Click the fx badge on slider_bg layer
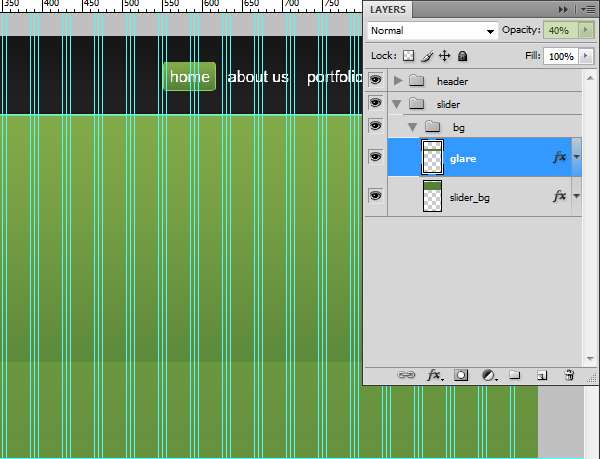Viewport: 600px width, 459px height. (559, 196)
